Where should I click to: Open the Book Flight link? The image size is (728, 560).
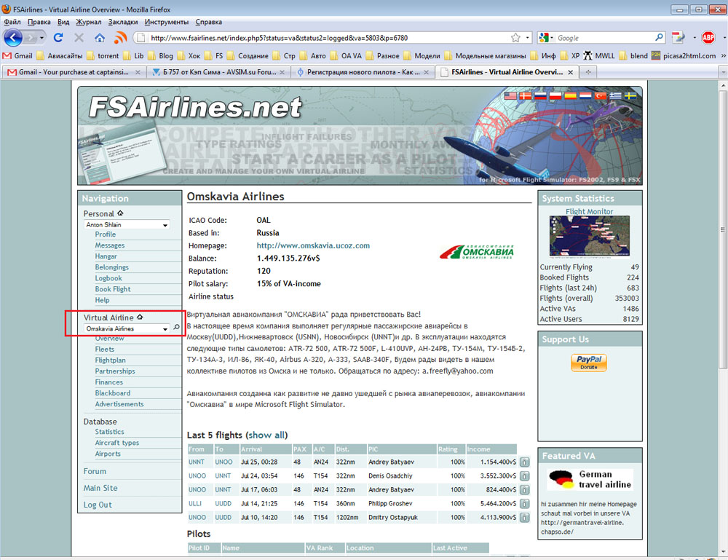(x=113, y=289)
